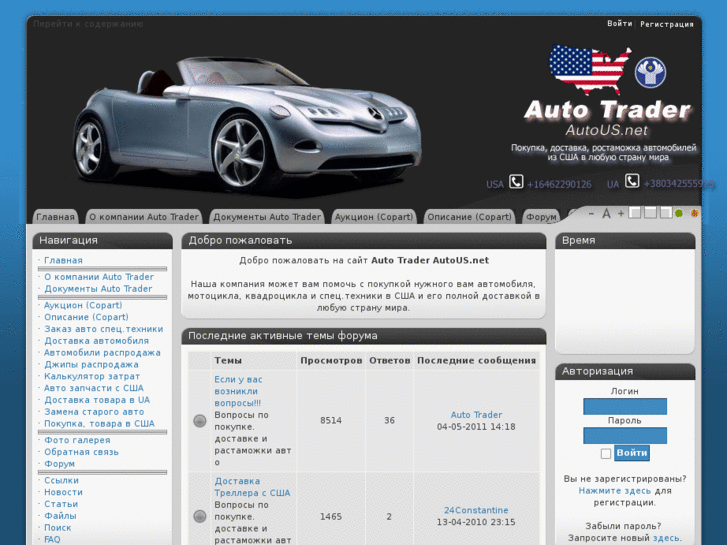Go to the Форум tab
Image resolution: width=727 pixels, height=545 pixels.
tap(541, 217)
